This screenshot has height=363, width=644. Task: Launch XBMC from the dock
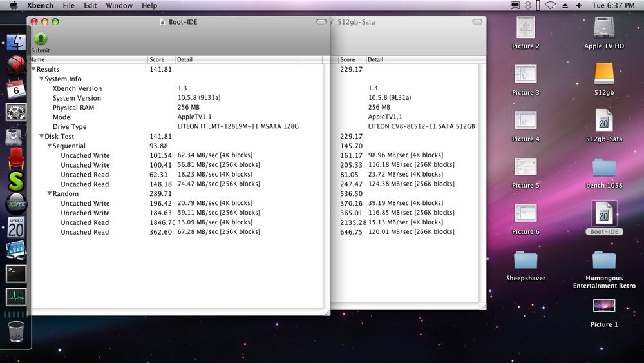click(x=16, y=204)
